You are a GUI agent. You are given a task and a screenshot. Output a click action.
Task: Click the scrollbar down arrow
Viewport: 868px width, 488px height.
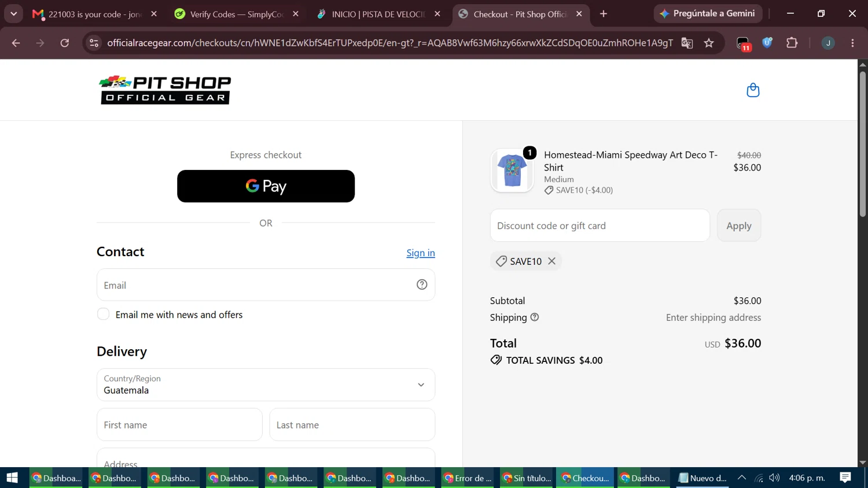tap(863, 462)
